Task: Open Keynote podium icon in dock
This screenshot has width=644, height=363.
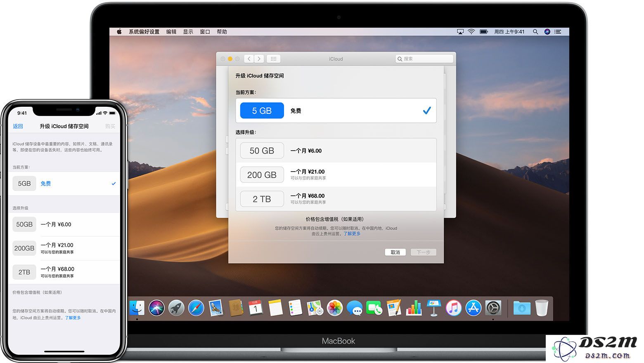Action: click(x=434, y=308)
